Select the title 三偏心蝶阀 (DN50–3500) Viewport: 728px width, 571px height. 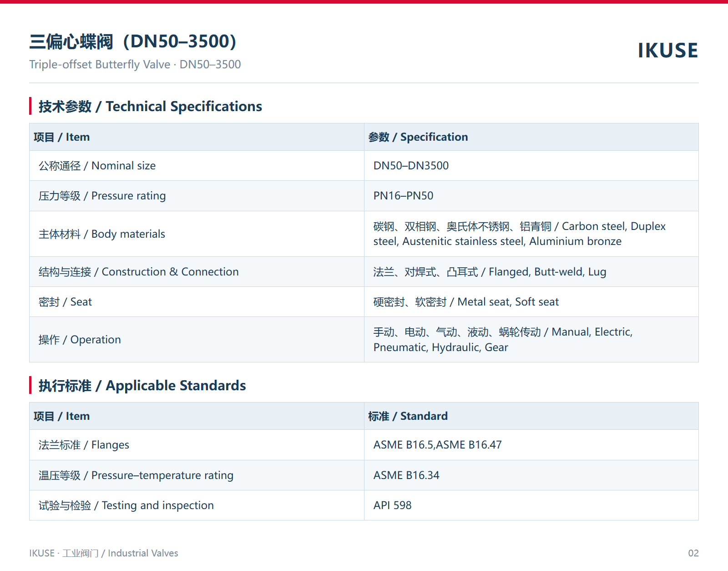pos(133,41)
